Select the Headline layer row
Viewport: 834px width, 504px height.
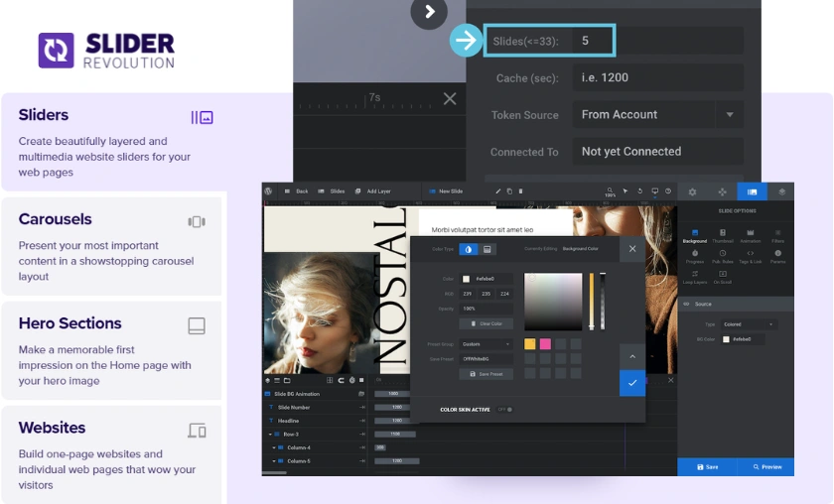[x=315, y=421]
